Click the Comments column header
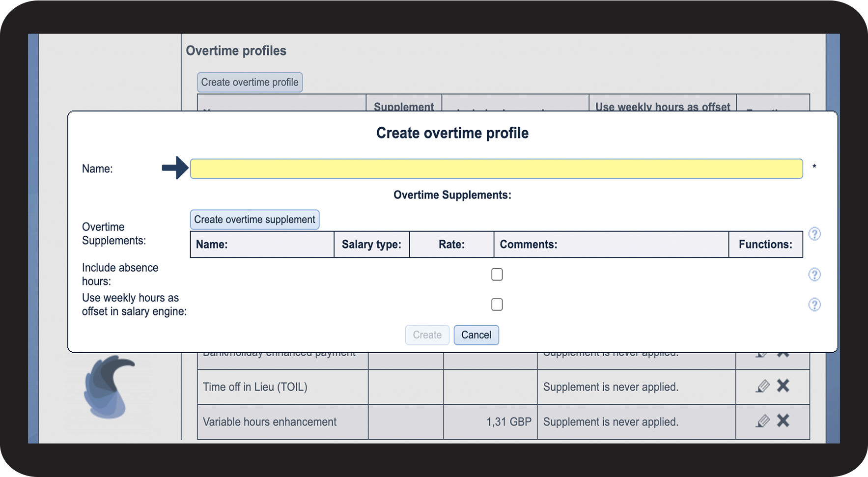The image size is (868, 477). (x=529, y=245)
